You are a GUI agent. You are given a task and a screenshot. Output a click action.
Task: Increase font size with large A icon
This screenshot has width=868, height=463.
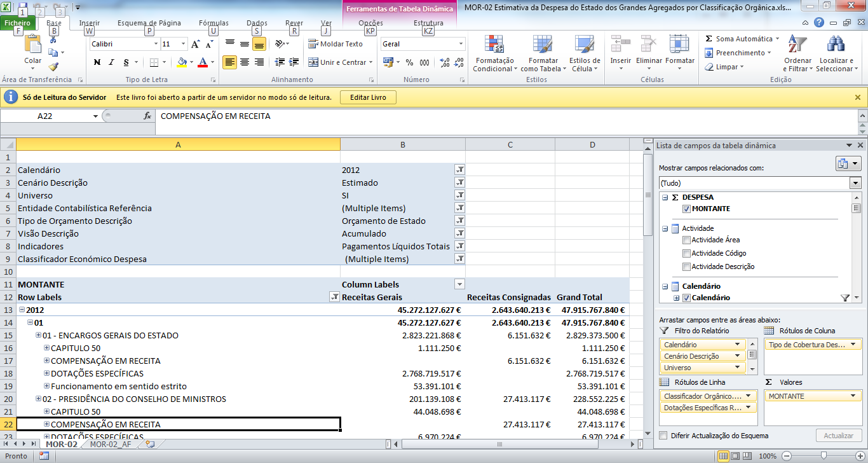point(196,45)
